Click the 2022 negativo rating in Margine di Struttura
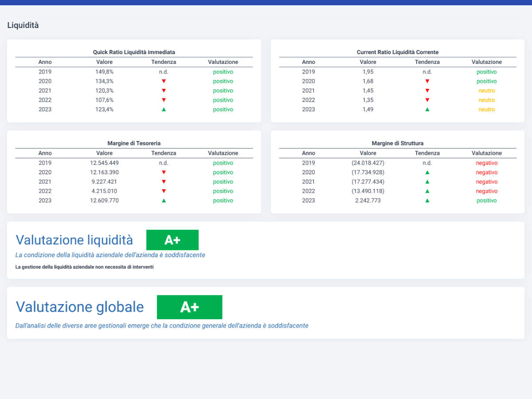The image size is (532, 399). point(487,191)
